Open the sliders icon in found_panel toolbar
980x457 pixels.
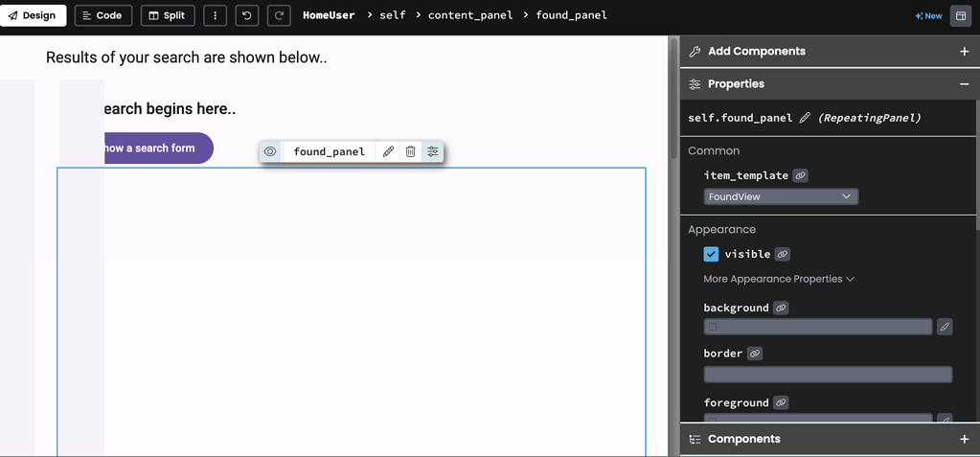(433, 151)
